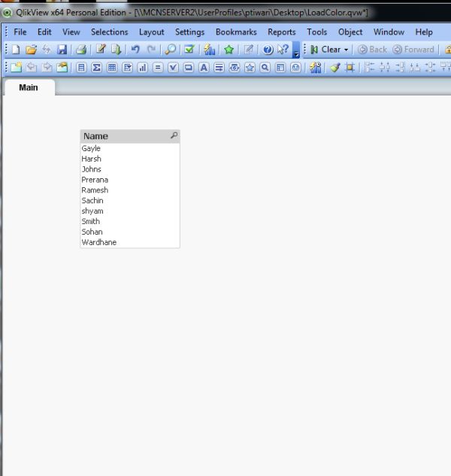Toggle the Design Grid icon
This screenshot has height=476, width=451.
coord(350,67)
